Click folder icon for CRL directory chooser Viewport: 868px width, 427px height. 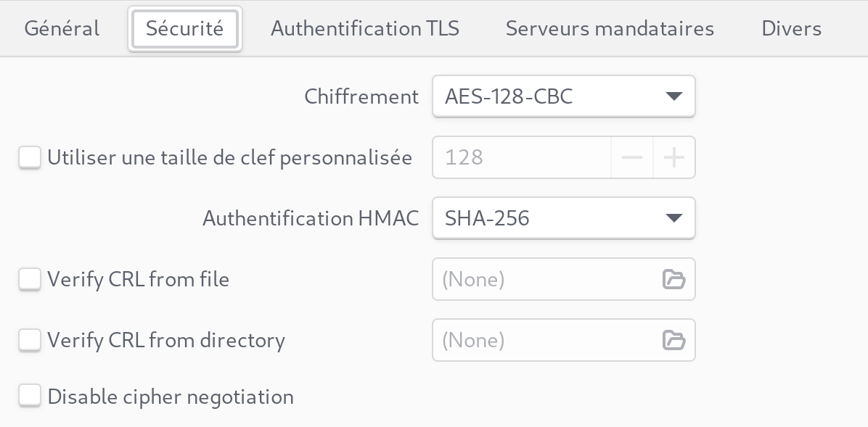pos(673,340)
